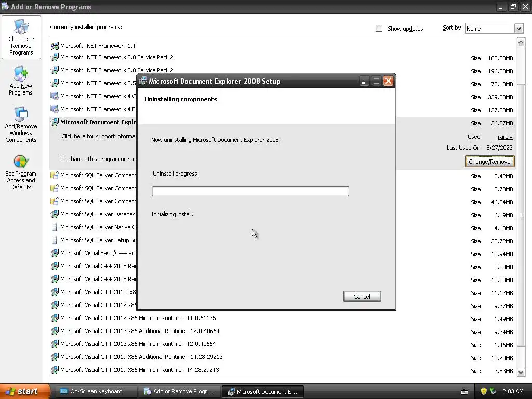Click the uninstall progress bar
The width and height of the screenshot is (532, 399).
click(250, 191)
